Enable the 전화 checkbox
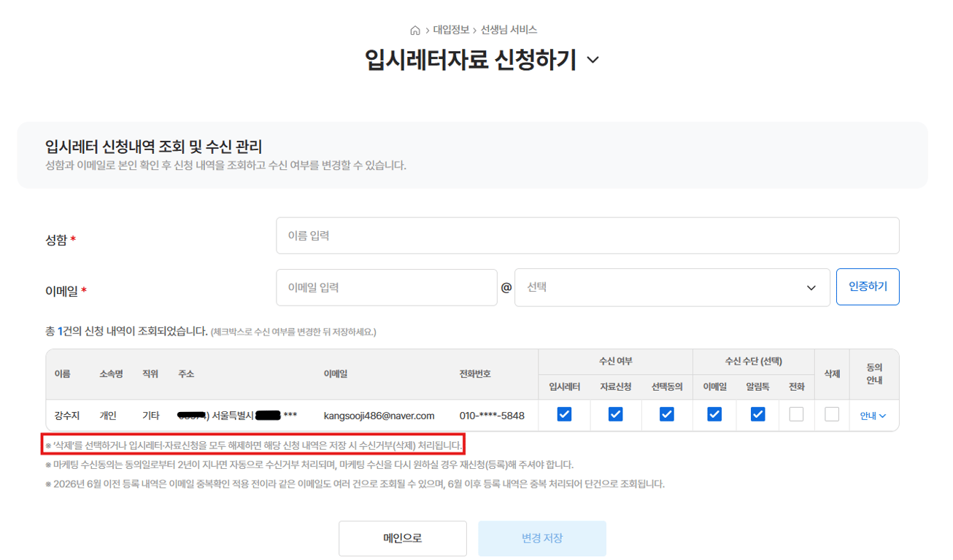953x560 pixels. click(x=796, y=414)
